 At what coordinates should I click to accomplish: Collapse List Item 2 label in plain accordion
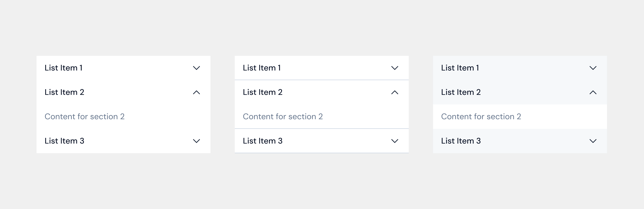point(64,92)
